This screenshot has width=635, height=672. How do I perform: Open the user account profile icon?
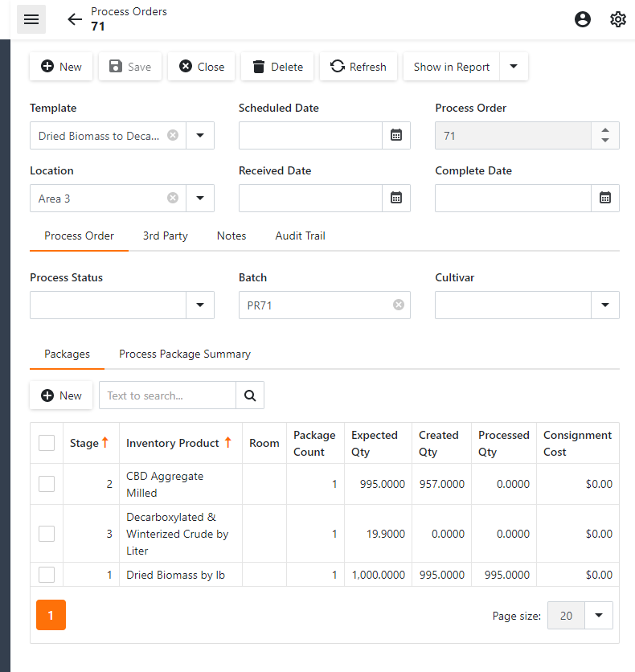[583, 19]
